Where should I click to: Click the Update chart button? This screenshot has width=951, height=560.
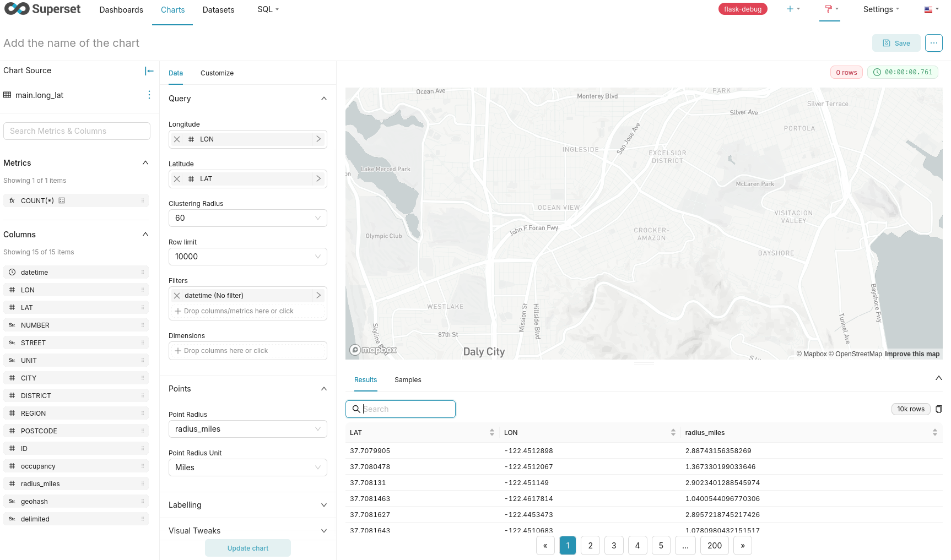(248, 548)
